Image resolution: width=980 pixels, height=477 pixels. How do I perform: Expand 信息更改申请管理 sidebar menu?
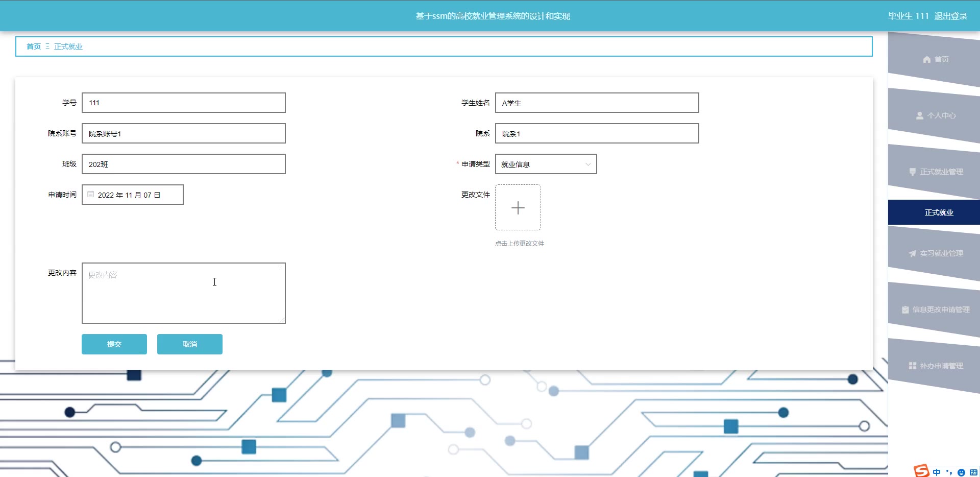pyautogui.click(x=934, y=309)
